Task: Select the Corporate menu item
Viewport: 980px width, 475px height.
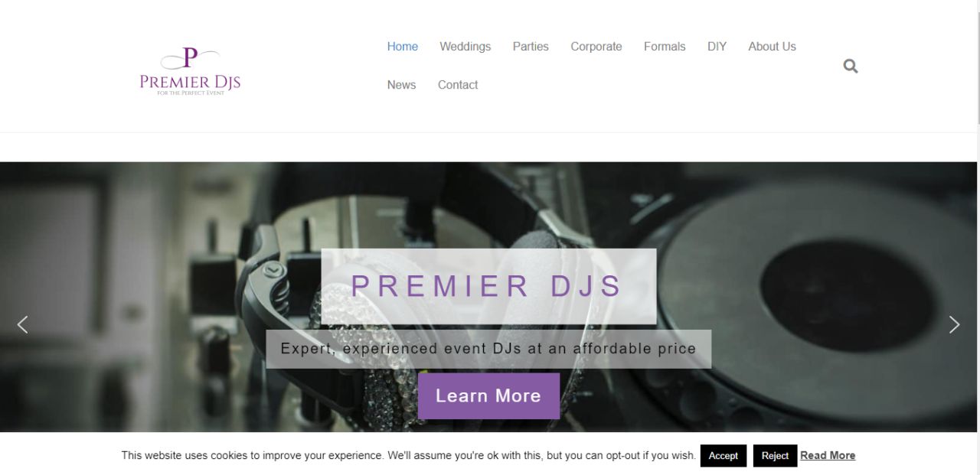Action: [596, 47]
